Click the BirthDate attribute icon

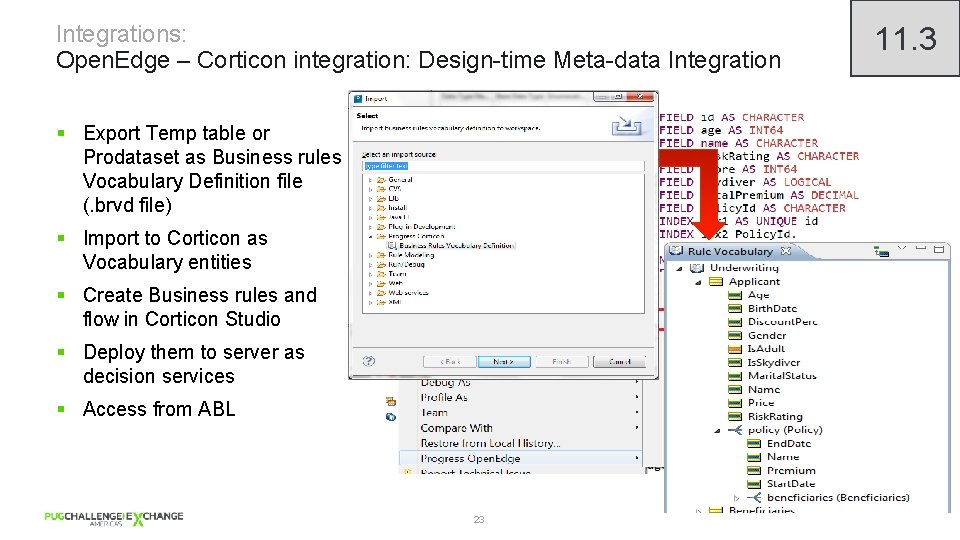coord(735,309)
